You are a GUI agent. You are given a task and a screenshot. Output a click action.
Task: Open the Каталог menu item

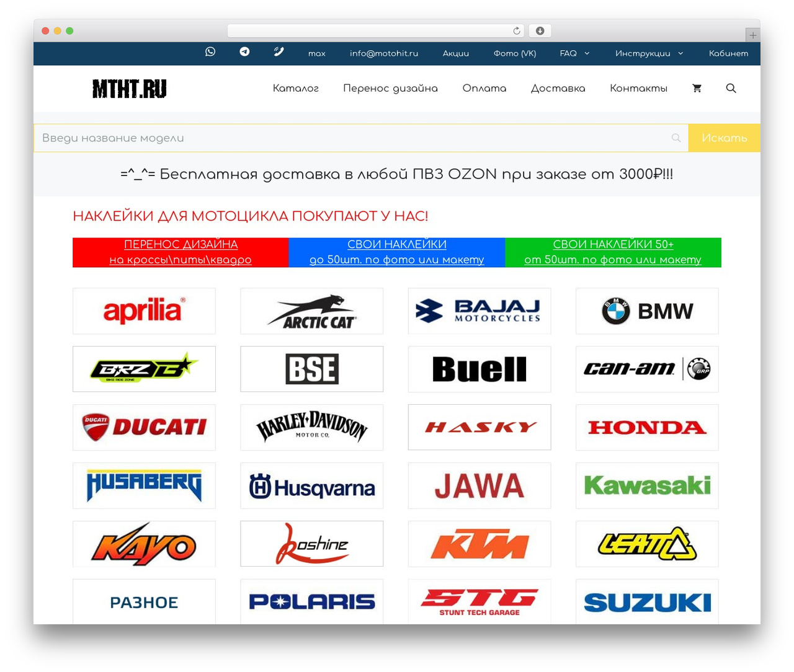pyautogui.click(x=296, y=88)
